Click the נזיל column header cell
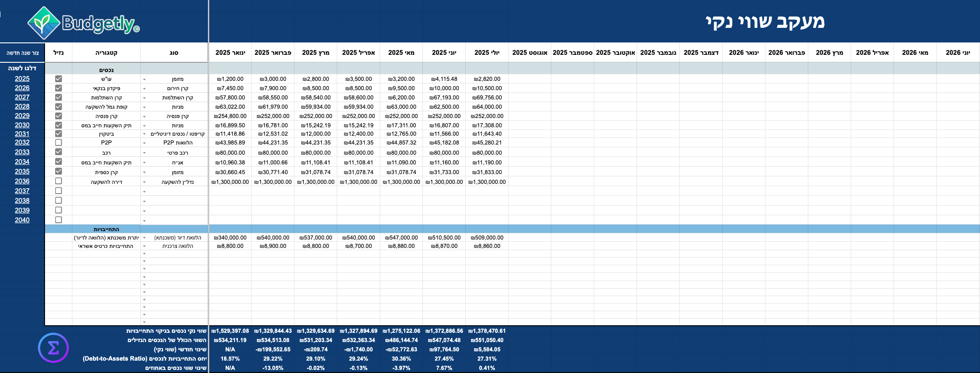 click(58, 53)
